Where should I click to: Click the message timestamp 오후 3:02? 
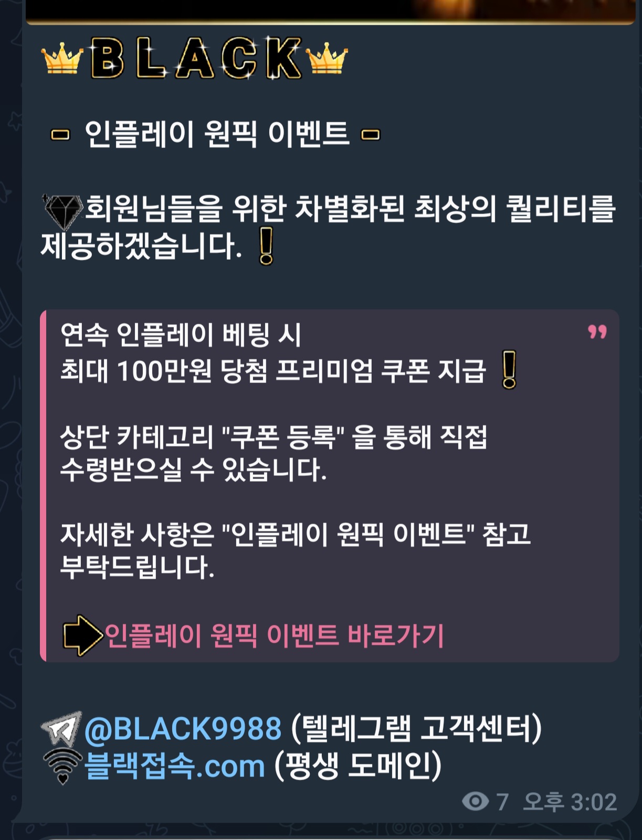point(570,802)
